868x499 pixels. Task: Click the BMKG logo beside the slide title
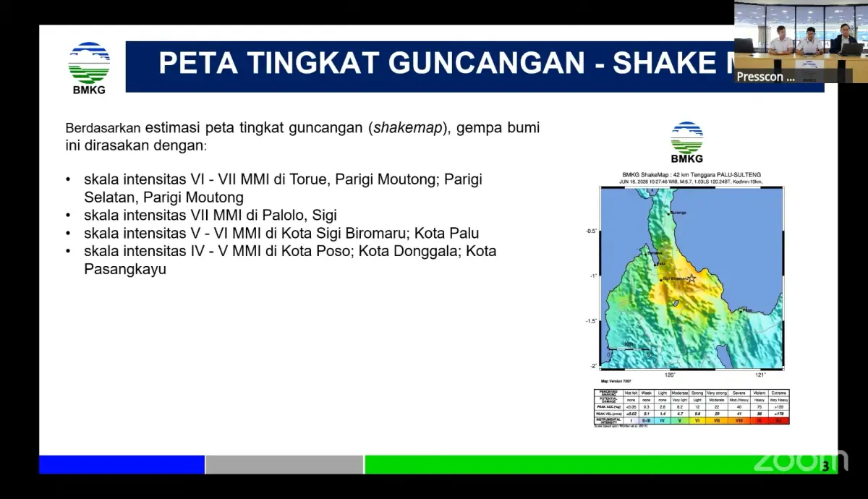[x=89, y=67]
